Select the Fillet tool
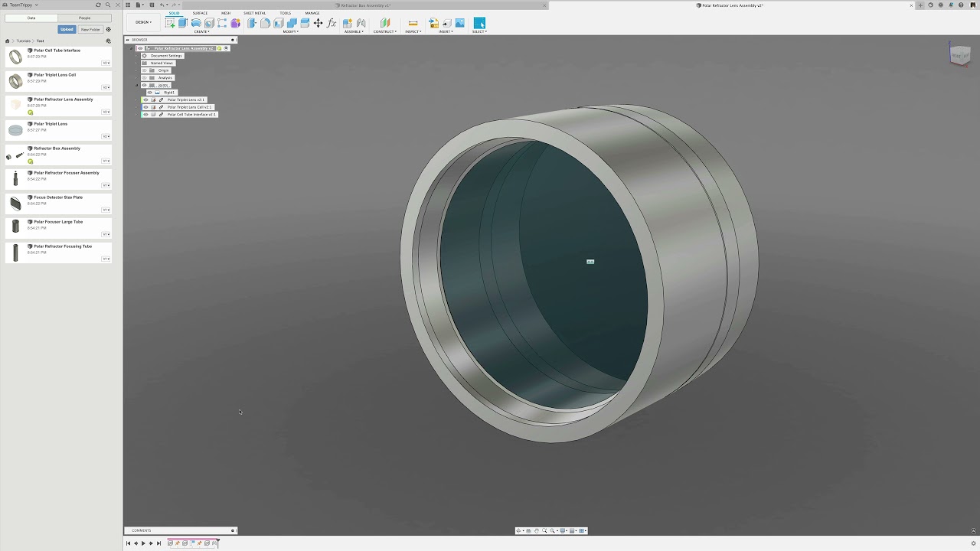Screen dimensions: 980x551 tap(265, 23)
